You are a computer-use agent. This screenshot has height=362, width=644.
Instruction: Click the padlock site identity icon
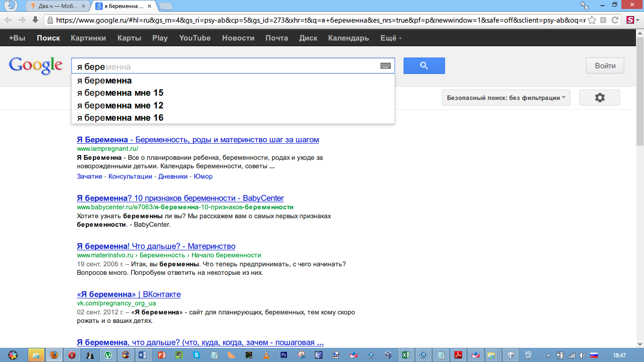[x=50, y=20]
